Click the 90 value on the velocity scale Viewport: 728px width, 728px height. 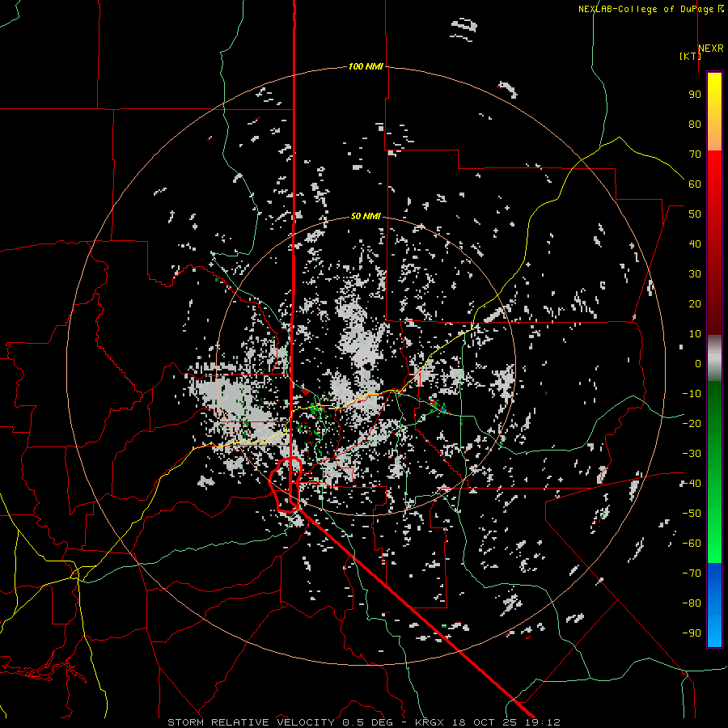(x=695, y=95)
